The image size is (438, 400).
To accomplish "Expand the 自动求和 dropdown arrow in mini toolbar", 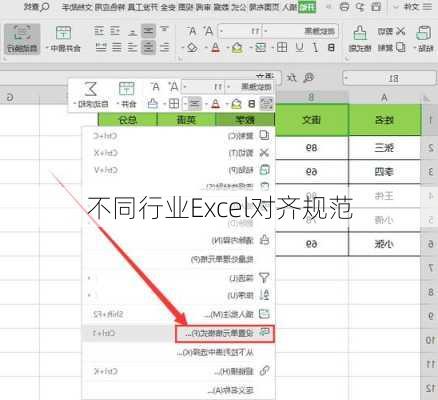I will (x=75, y=105).
